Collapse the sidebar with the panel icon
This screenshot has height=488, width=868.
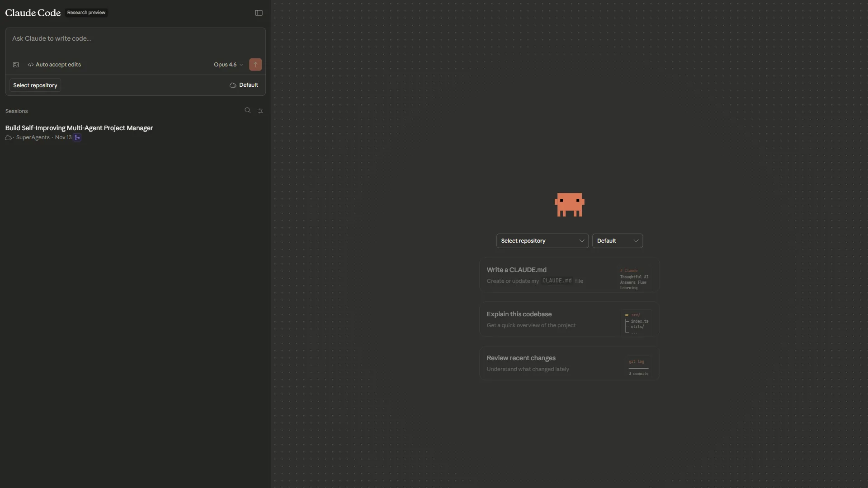(259, 13)
